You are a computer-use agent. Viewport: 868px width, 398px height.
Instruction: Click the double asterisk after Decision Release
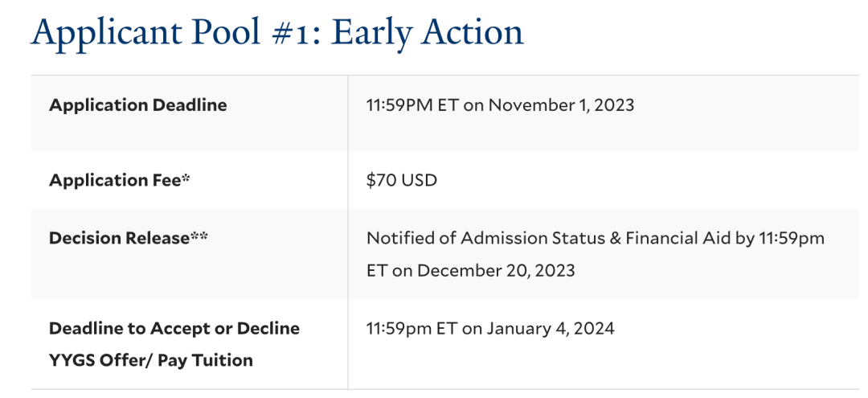199,237
